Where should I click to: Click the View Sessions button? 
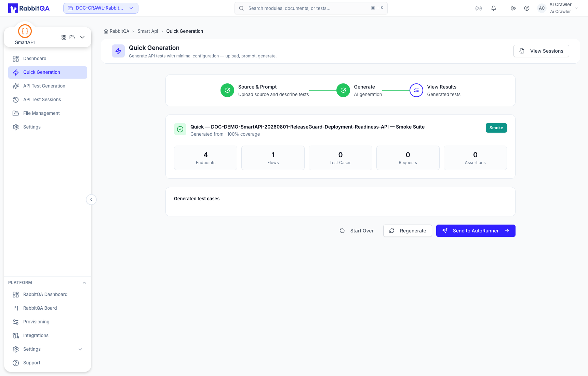(541, 51)
